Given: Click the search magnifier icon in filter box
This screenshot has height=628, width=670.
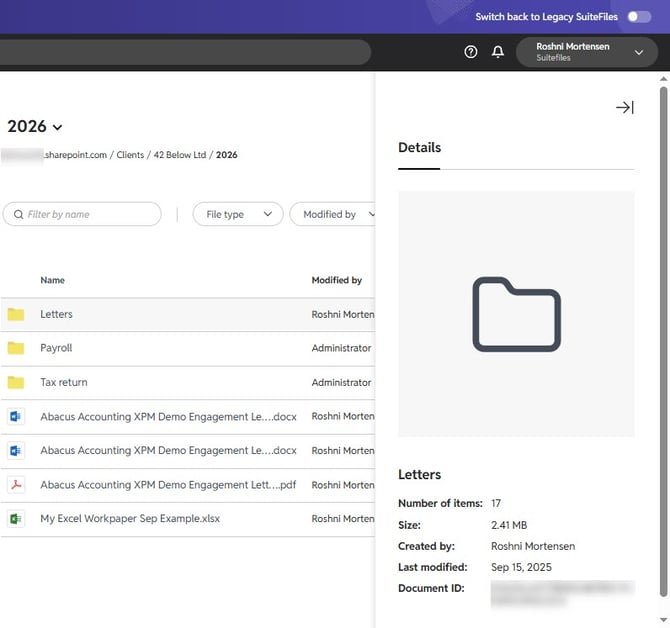Looking at the screenshot, I should [x=18, y=214].
